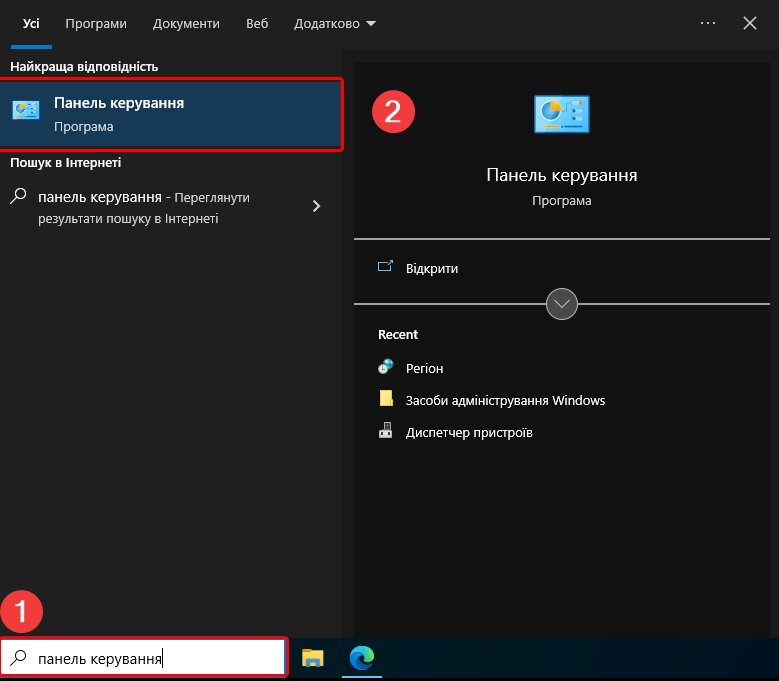779x681 pixels.
Task: Close the search panel with X
Action: [750, 23]
